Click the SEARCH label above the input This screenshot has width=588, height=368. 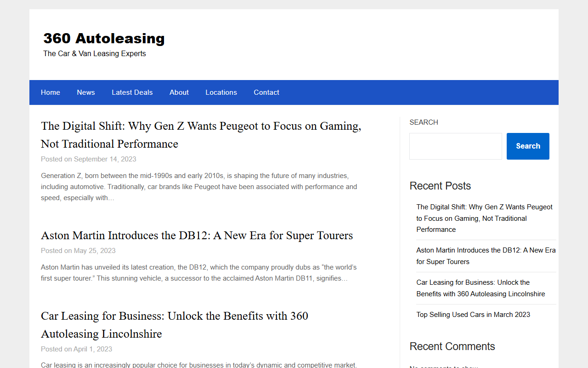(424, 122)
